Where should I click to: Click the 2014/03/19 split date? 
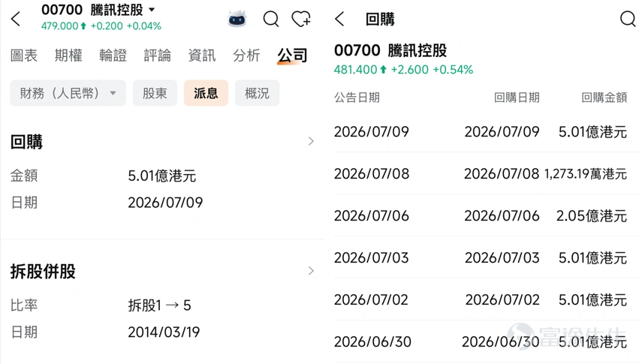(164, 332)
